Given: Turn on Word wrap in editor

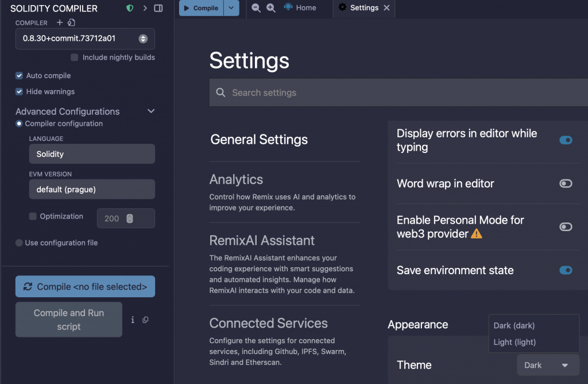Looking at the screenshot, I should point(566,183).
